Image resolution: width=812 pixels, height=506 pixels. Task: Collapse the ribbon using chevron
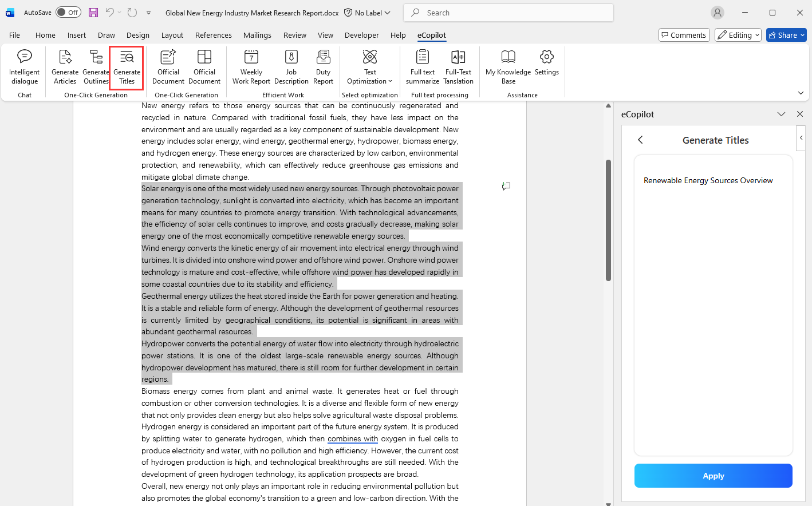[x=801, y=93]
